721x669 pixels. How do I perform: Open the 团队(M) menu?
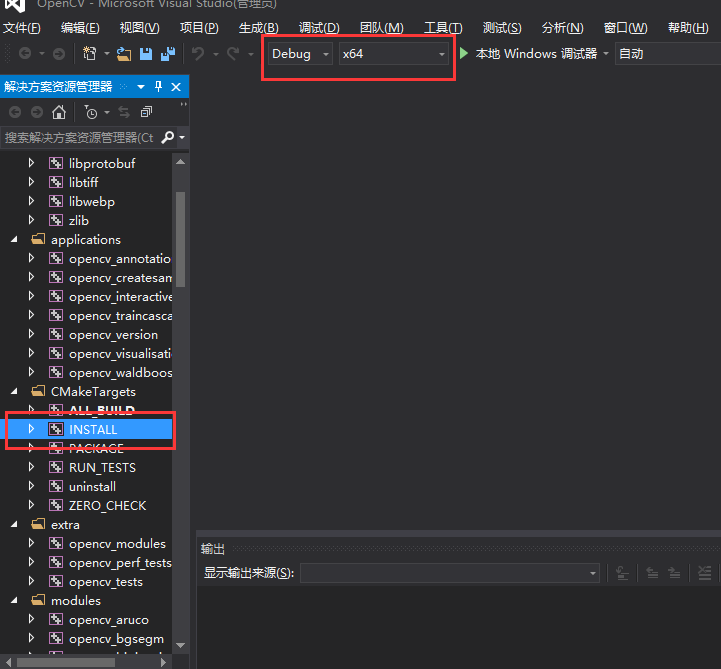pyautogui.click(x=381, y=28)
